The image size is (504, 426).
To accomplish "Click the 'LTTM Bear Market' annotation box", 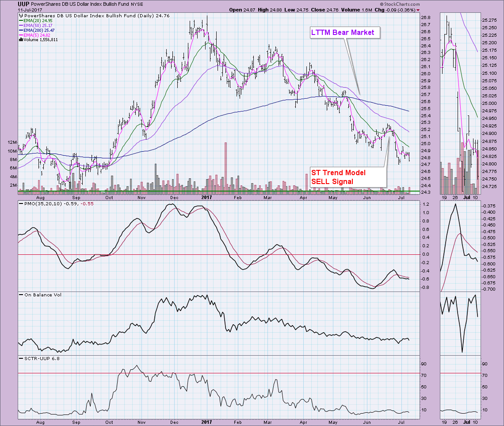I will (345, 32).
